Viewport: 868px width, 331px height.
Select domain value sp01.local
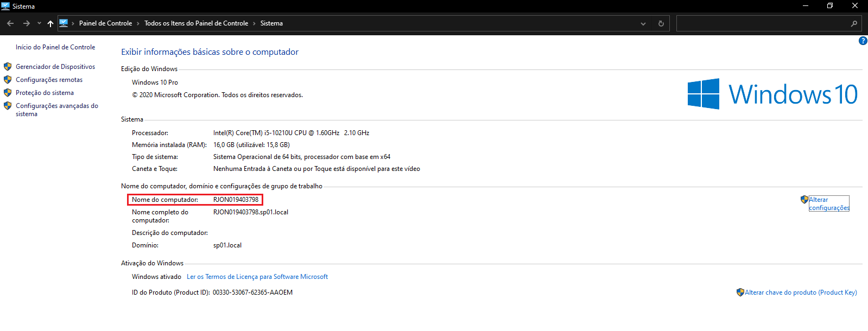click(227, 245)
